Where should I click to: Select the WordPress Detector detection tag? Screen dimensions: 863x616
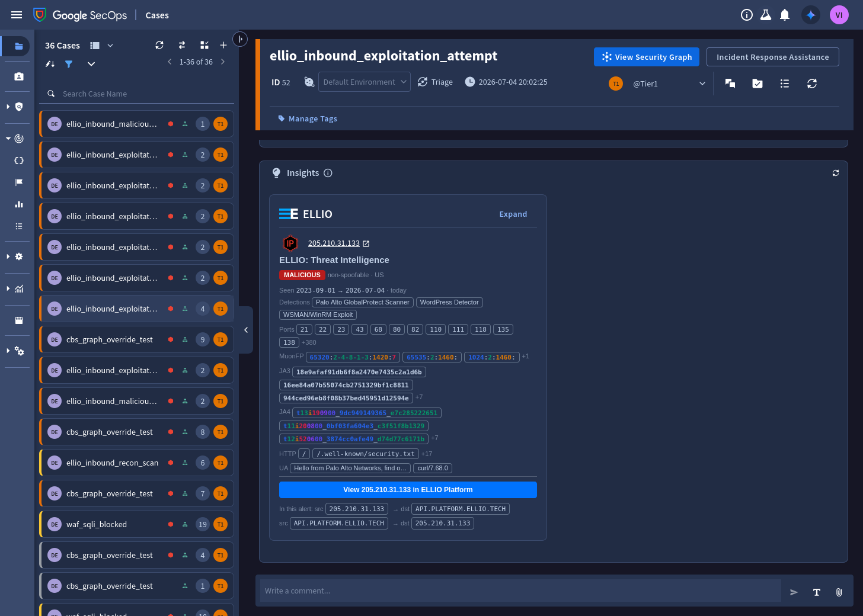pyautogui.click(x=449, y=302)
